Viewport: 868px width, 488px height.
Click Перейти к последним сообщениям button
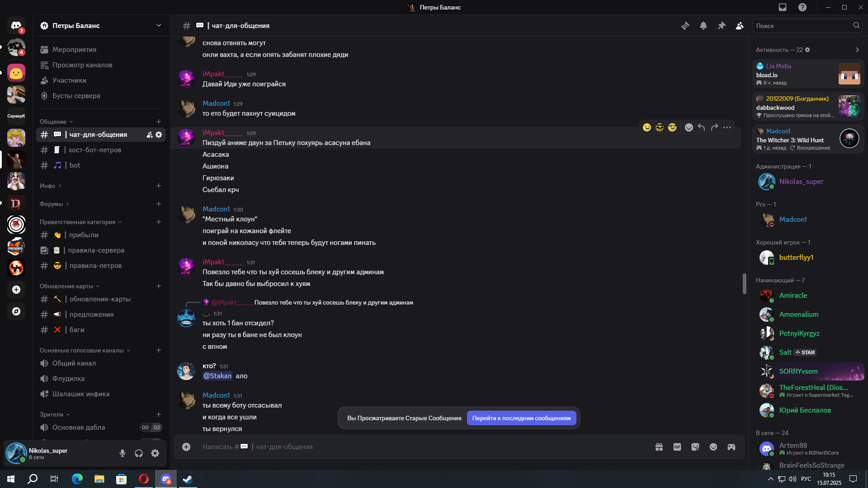tap(521, 418)
